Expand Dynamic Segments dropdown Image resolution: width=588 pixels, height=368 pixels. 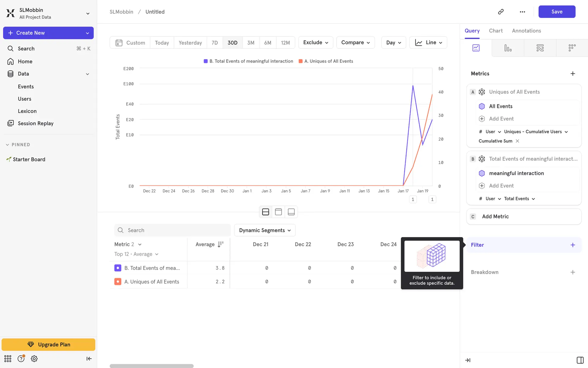265,230
